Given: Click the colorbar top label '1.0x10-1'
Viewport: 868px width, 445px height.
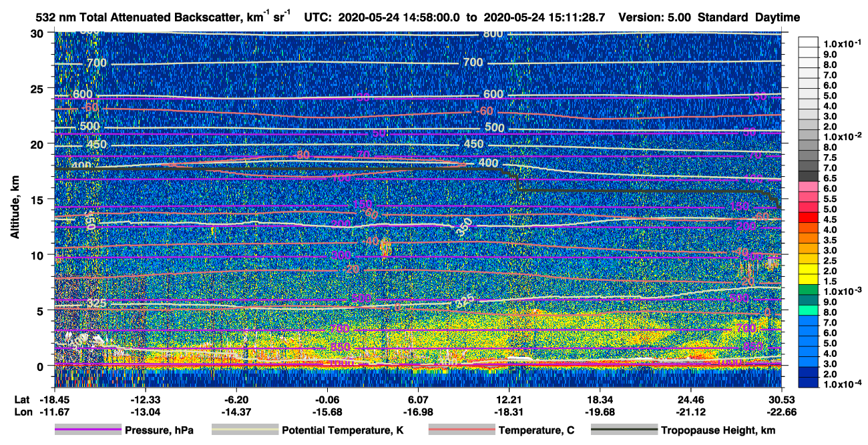Looking at the screenshot, I should 841,43.
